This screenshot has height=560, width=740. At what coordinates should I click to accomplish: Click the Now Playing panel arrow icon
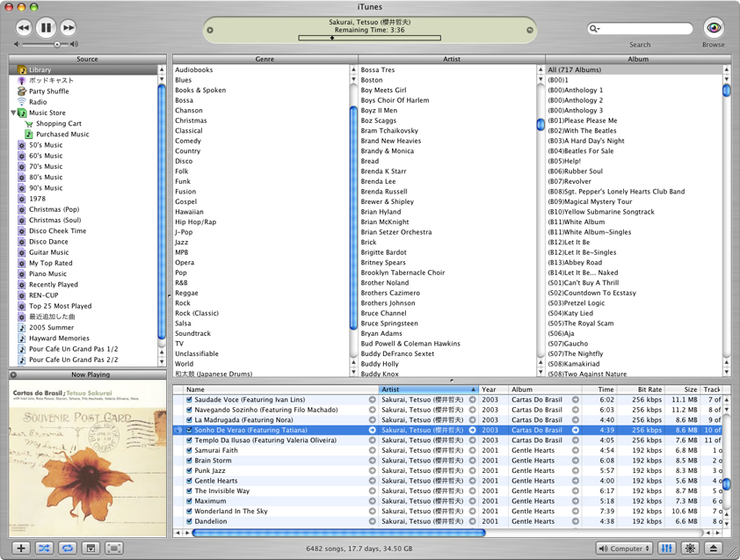tap(14, 375)
